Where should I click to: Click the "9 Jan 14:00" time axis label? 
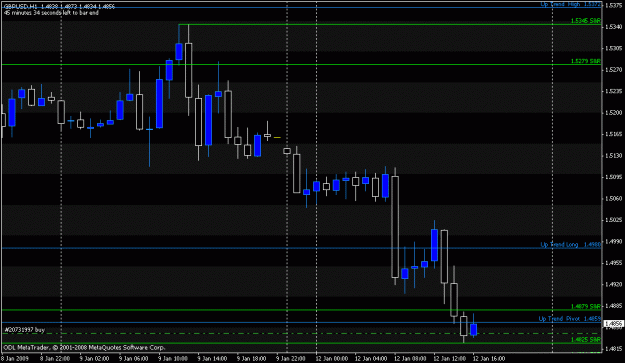212,358
